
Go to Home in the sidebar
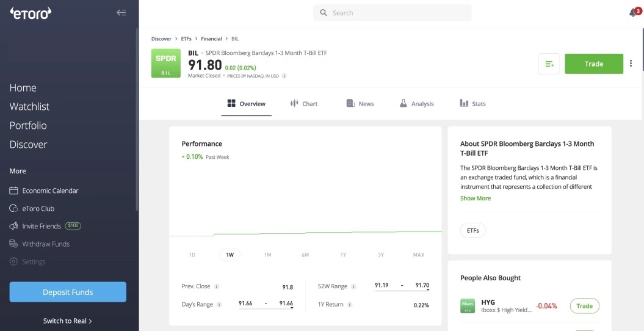tap(23, 88)
